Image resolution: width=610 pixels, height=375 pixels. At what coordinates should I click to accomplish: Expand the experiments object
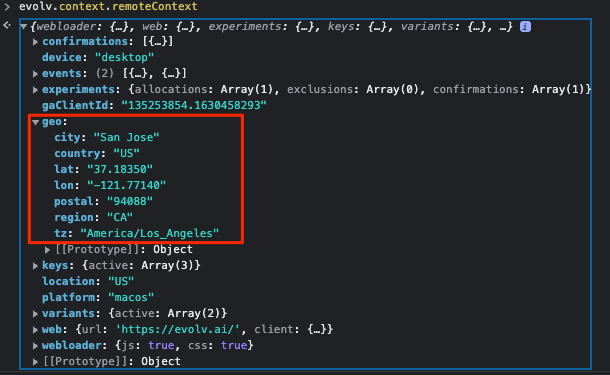click(x=35, y=90)
